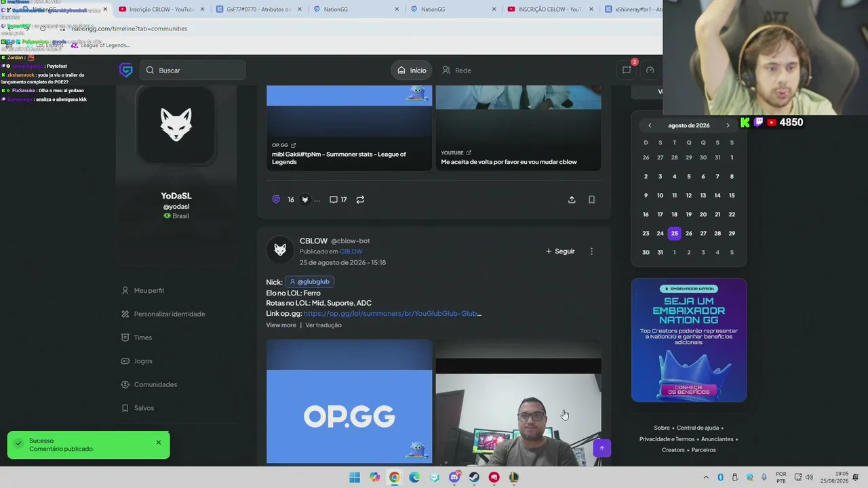Click Ver tradução under the post
The image size is (868, 488).
(x=323, y=325)
